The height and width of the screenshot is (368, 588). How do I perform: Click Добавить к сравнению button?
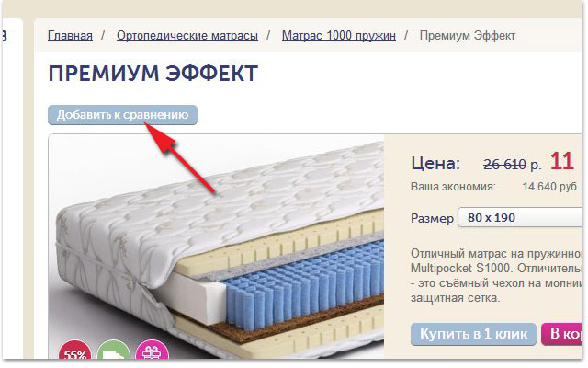(122, 115)
